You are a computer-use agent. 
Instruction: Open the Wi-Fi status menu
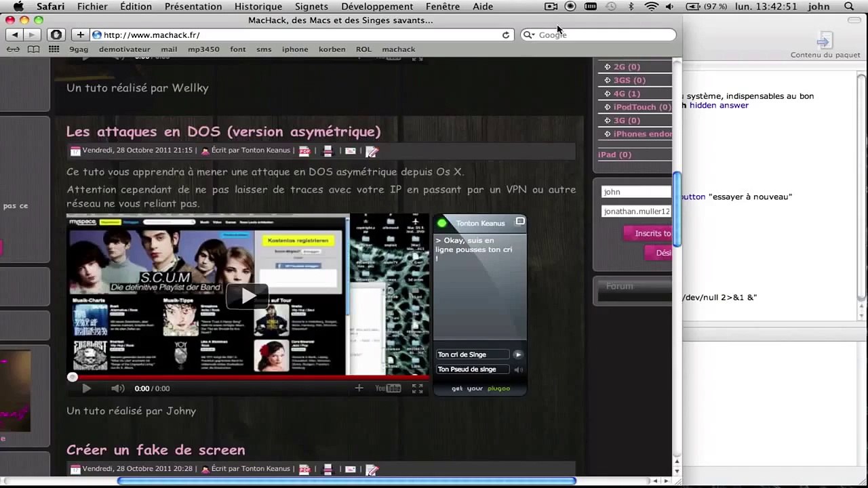coord(651,7)
